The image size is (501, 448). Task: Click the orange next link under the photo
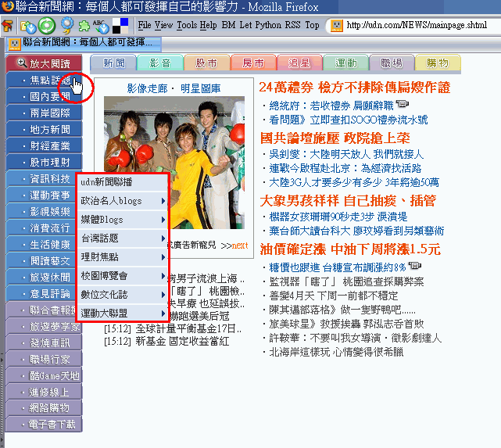pyautogui.click(x=240, y=246)
